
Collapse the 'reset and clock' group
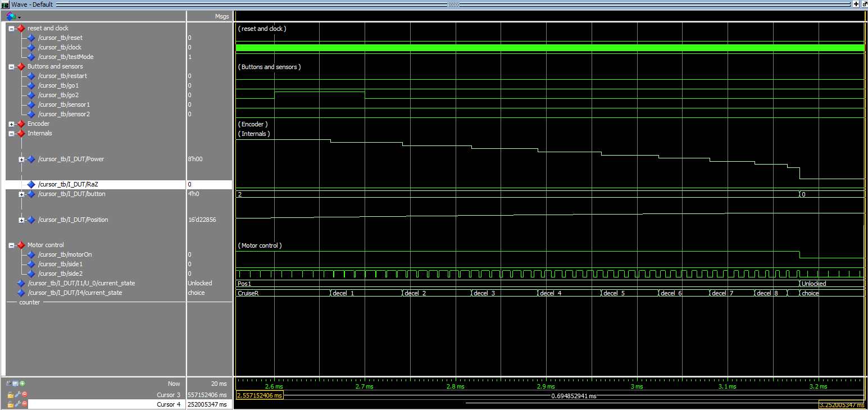click(12, 28)
